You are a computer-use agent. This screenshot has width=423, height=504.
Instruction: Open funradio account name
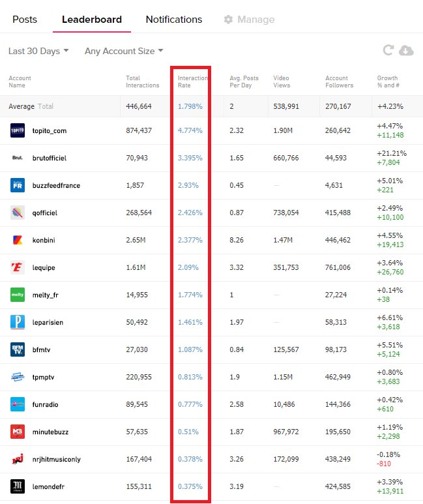point(46,404)
